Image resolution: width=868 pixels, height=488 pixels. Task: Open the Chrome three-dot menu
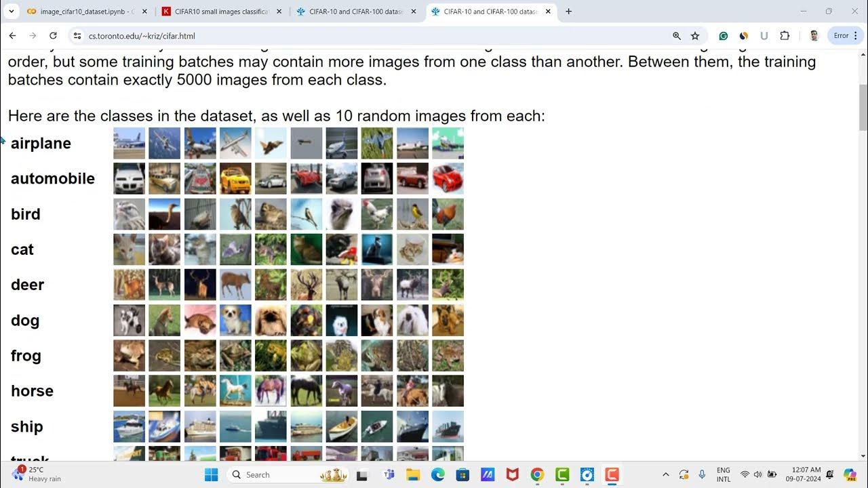(x=856, y=36)
